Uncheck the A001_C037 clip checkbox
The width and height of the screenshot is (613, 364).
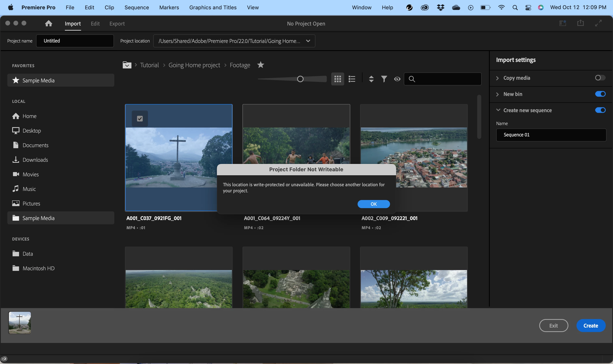pos(140,119)
